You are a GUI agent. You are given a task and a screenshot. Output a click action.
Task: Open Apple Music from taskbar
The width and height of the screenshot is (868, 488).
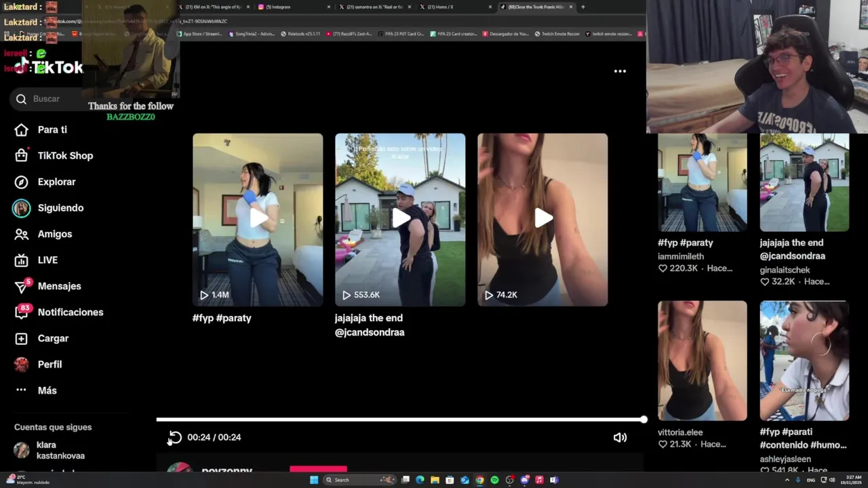click(x=539, y=480)
